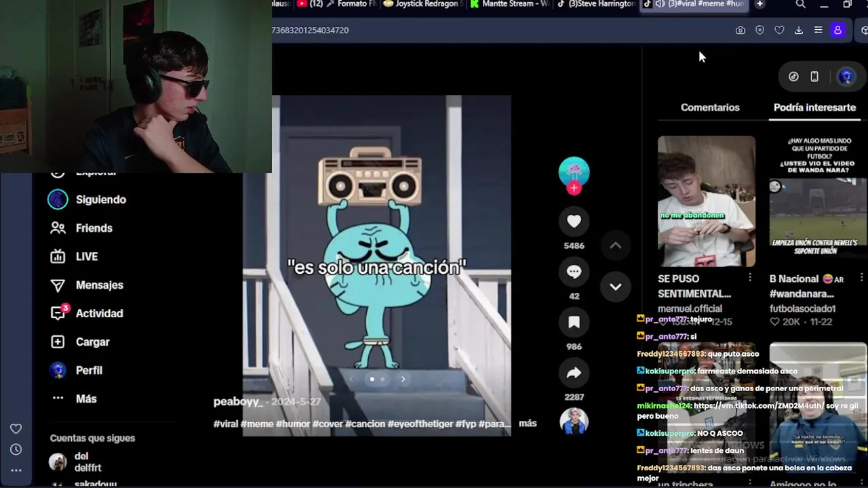
Task: Go to previous video with up arrow
Action: point(615,245)
